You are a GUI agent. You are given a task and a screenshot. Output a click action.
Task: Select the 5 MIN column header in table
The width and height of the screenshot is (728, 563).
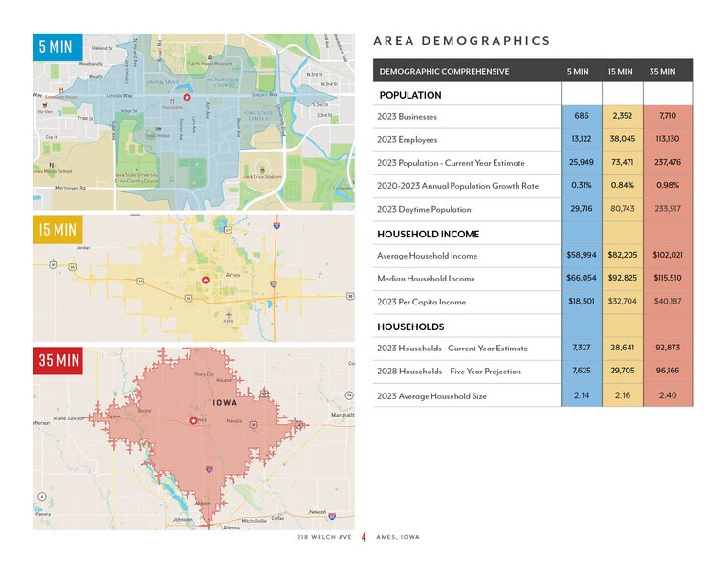(578, 71)
